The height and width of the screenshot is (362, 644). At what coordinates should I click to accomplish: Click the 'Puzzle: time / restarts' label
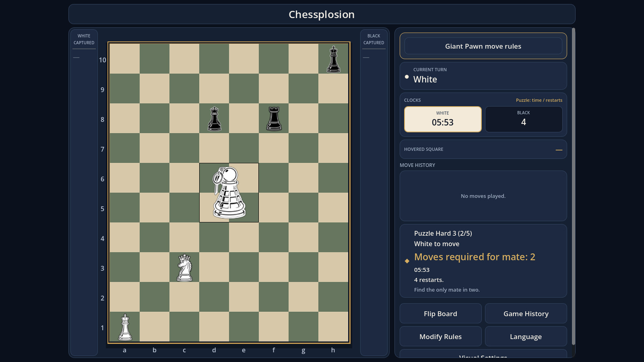point(539,100)
